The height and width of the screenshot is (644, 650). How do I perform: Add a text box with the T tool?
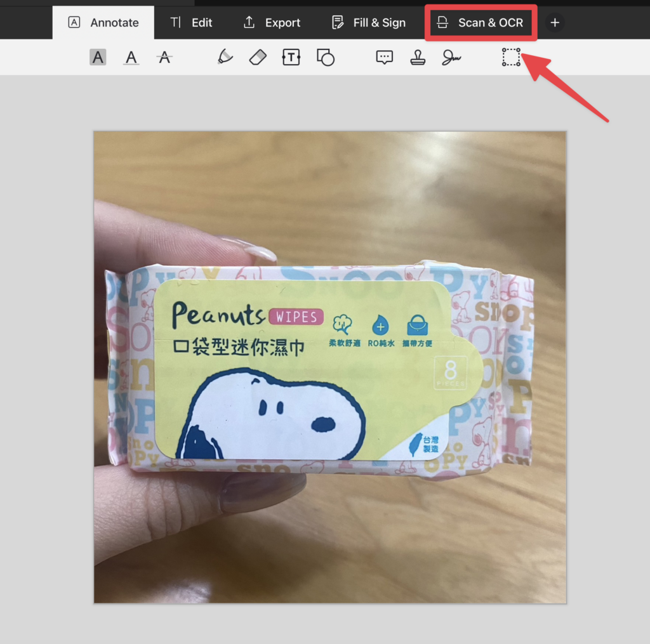click(x=291, y=57)
